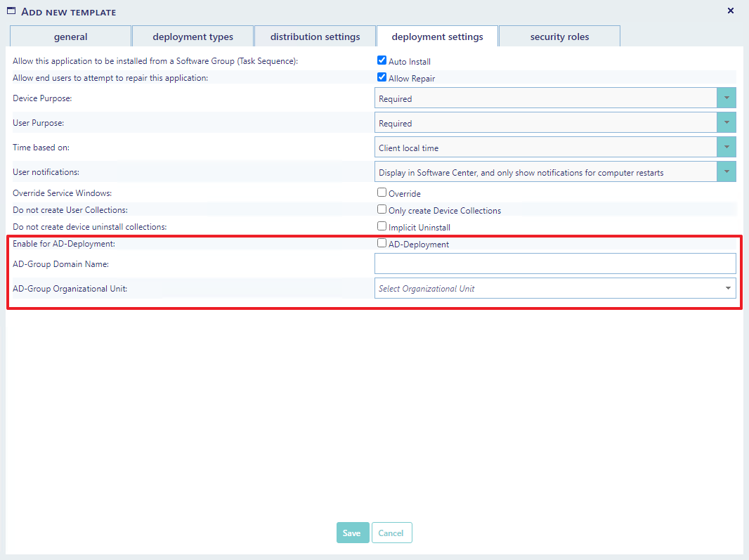Close the Add New Template dialog

point(731,11)
